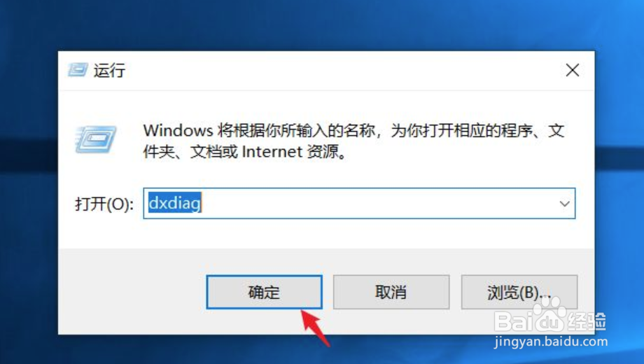Click empty space inside the combo box
The height and width of the screenshot is (364, 644).
[x=378, y=204]
